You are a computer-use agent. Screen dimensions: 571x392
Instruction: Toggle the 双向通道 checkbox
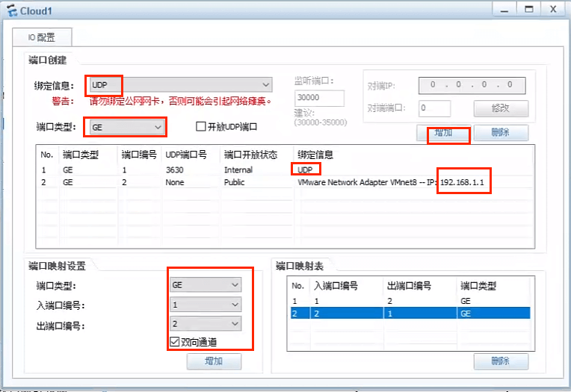pyautogui.click(x=175, y=341)
